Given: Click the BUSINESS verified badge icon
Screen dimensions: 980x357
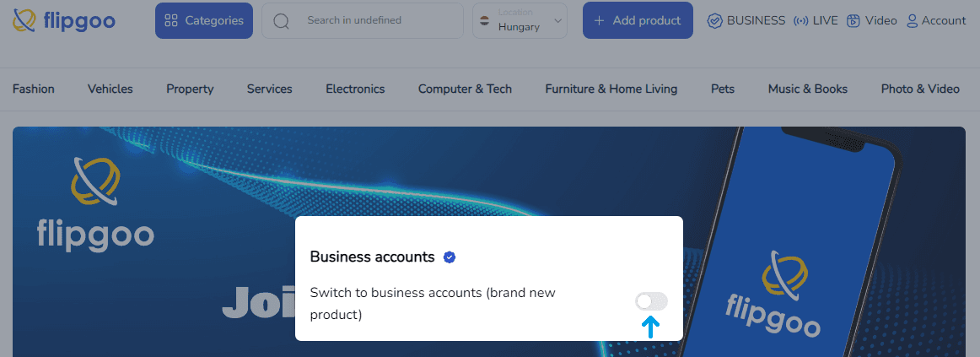Looking at the screenshot, I should tap(715, 20).
